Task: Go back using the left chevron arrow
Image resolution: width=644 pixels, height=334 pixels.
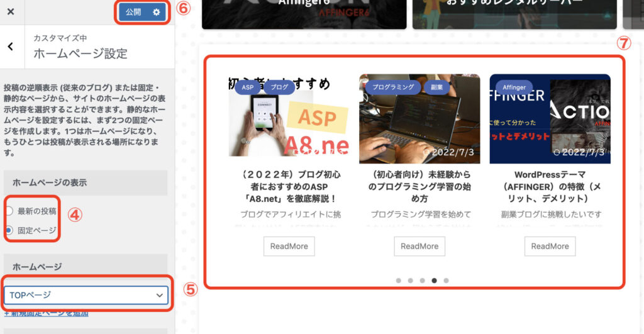Action: click(11, 47)
